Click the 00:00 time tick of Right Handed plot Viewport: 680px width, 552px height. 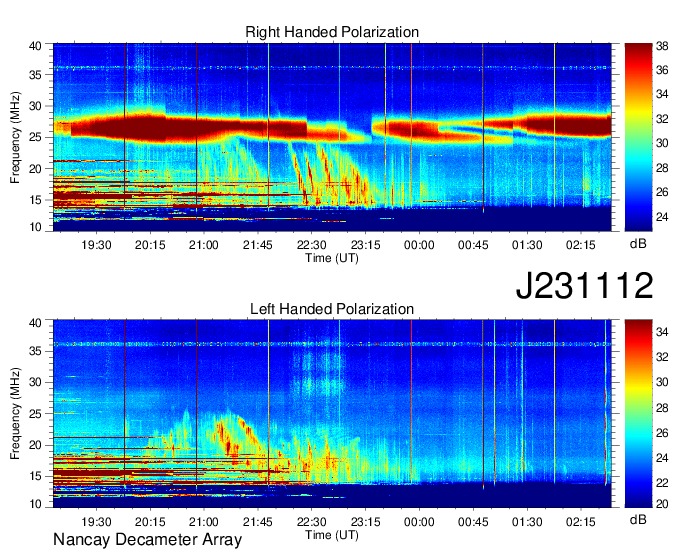click(x=419, y=245)
